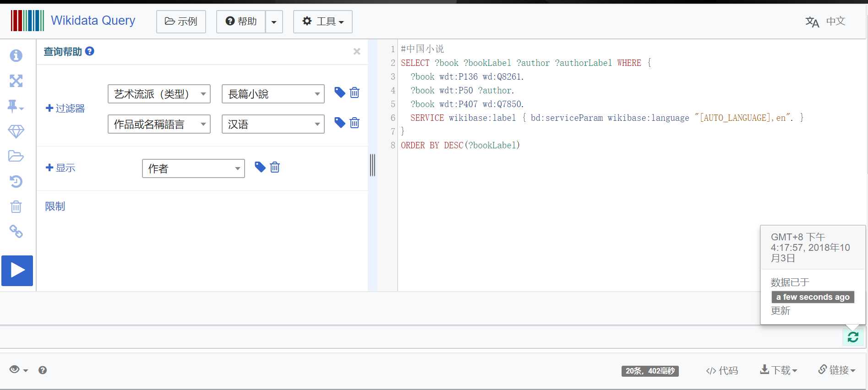Click the Wikidata Query logo barcode

pos(27,21)
